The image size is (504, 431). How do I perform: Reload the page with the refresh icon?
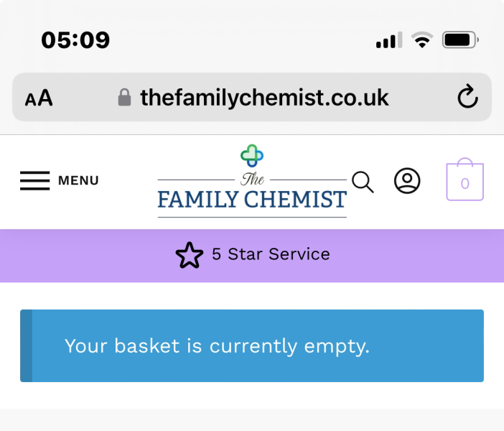[467, 97]
